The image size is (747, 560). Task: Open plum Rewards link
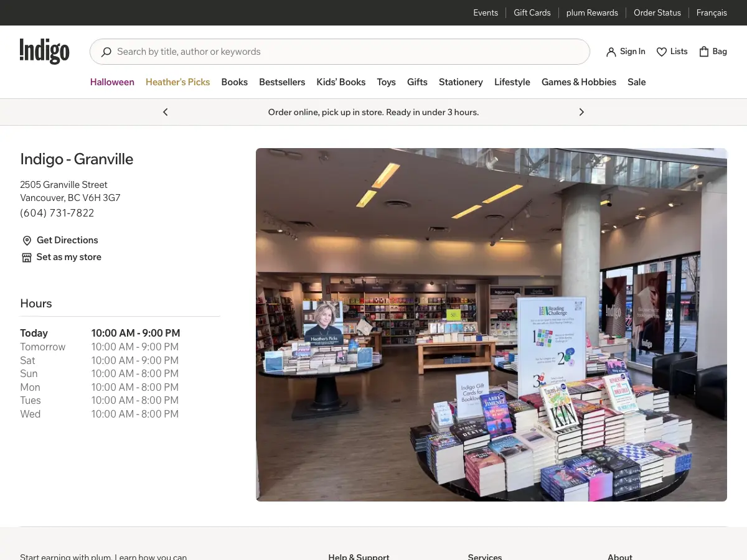(592, 12)
